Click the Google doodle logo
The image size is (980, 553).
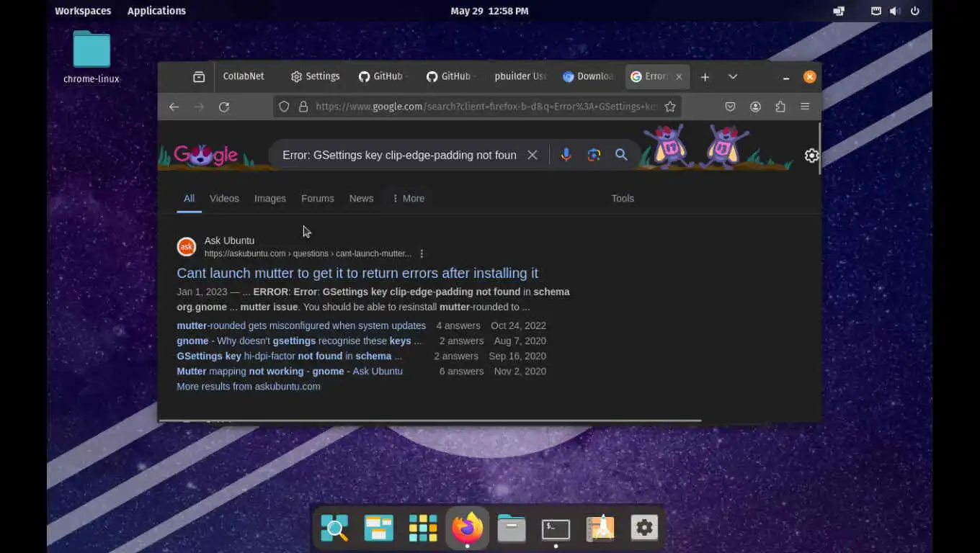205,154
